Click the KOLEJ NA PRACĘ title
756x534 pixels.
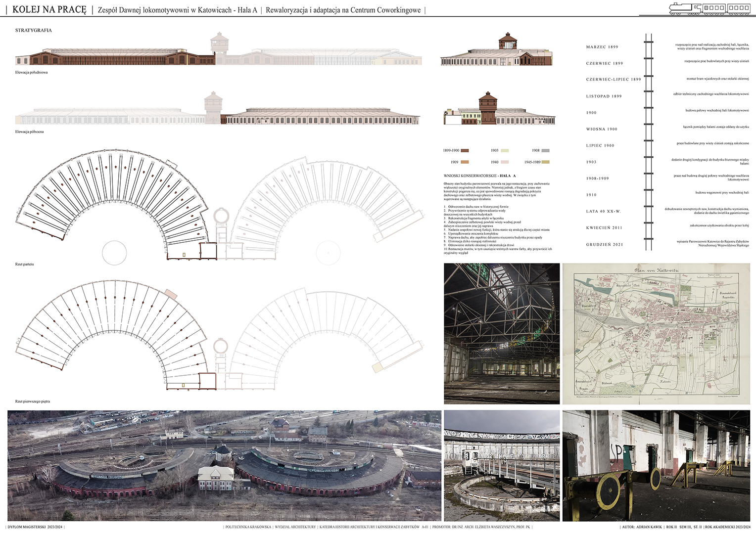pyautogui.click(x=49, y=9)
